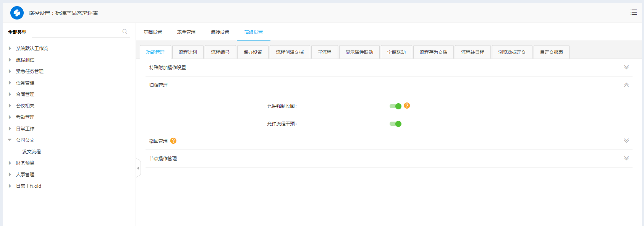Collapse the 公司公文 tree node arrow
The height and width of the screenshot is (226, 644).
tap(10, 140)
